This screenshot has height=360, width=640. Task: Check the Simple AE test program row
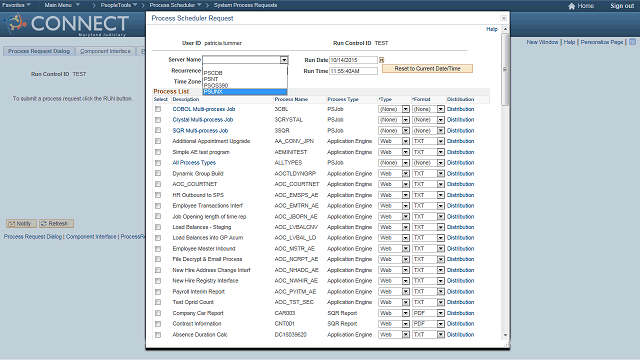coord(158,152)
